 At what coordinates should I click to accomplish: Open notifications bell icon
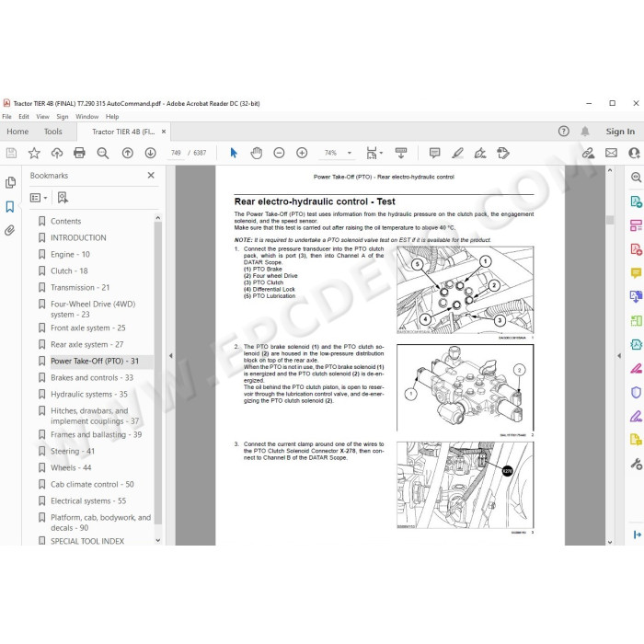(585, 132)
